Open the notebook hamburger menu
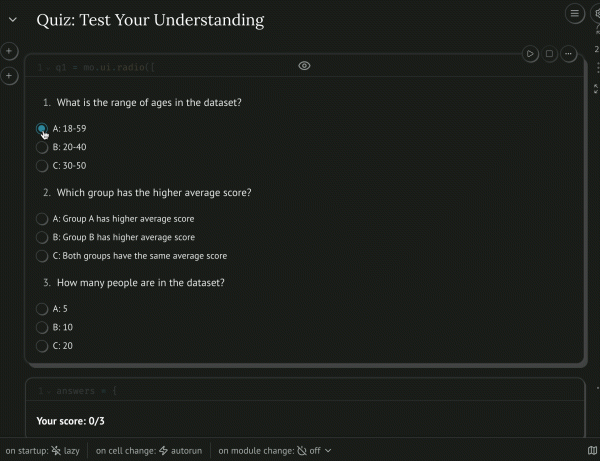600x461 pixels. [574, 13]
